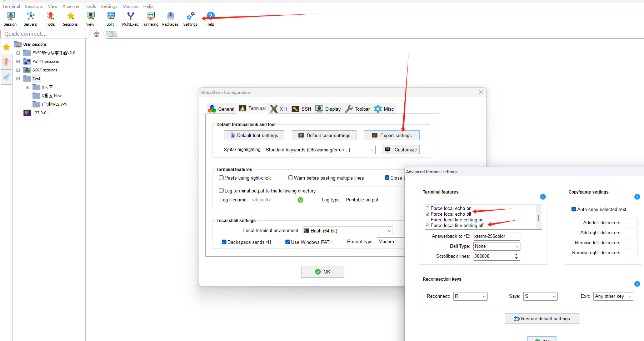Click Default font settings button
The image size is (644, 341).
254,136
